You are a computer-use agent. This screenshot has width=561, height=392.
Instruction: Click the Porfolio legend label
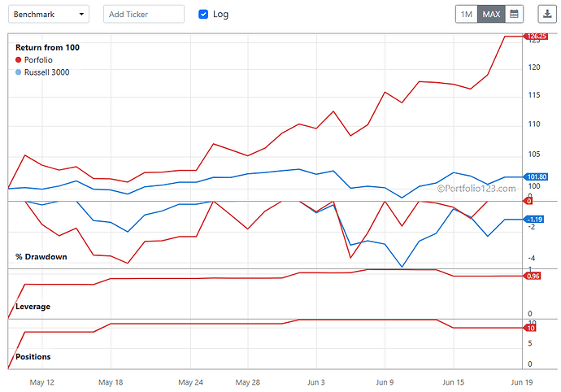[x=38, y=60]
